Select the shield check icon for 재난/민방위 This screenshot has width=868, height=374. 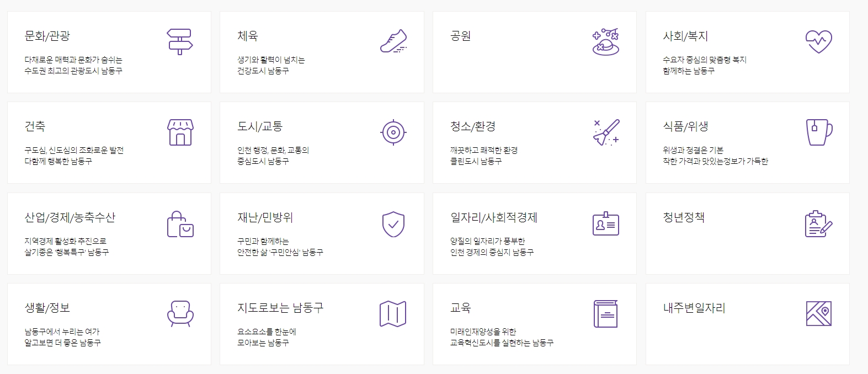pyautogui.click(x=394, y=223)
